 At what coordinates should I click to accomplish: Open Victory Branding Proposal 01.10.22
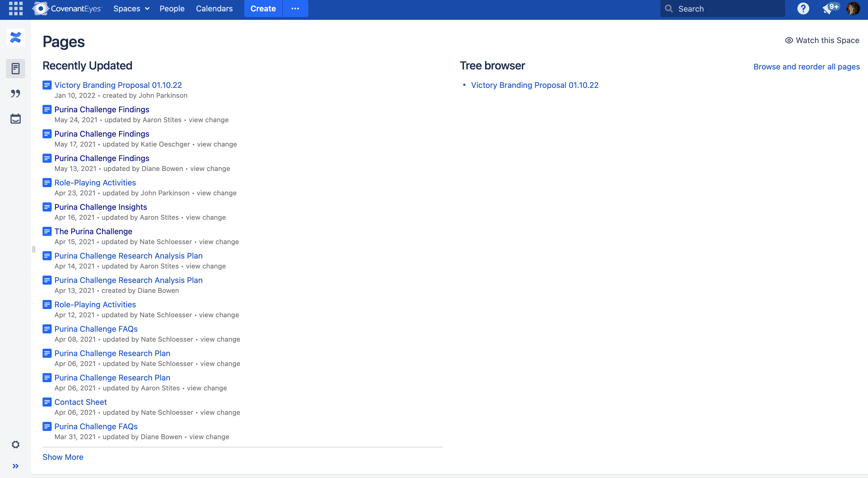click(118, 85)
